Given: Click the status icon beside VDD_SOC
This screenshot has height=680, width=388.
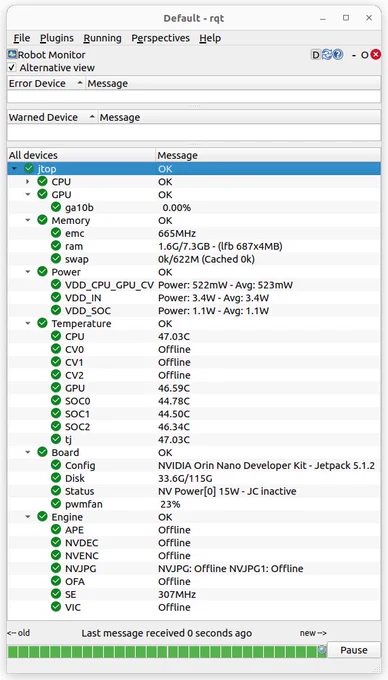Looking at the screenshot, I should [56, 311].
